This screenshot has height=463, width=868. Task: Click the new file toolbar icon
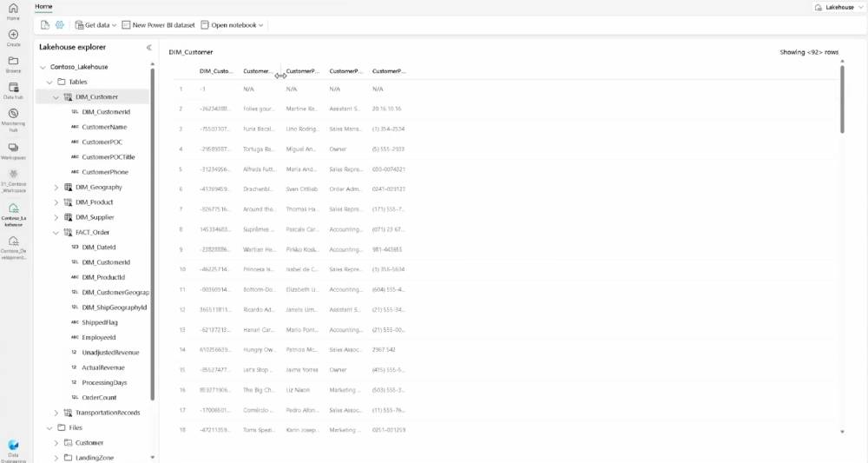(45, 25)
